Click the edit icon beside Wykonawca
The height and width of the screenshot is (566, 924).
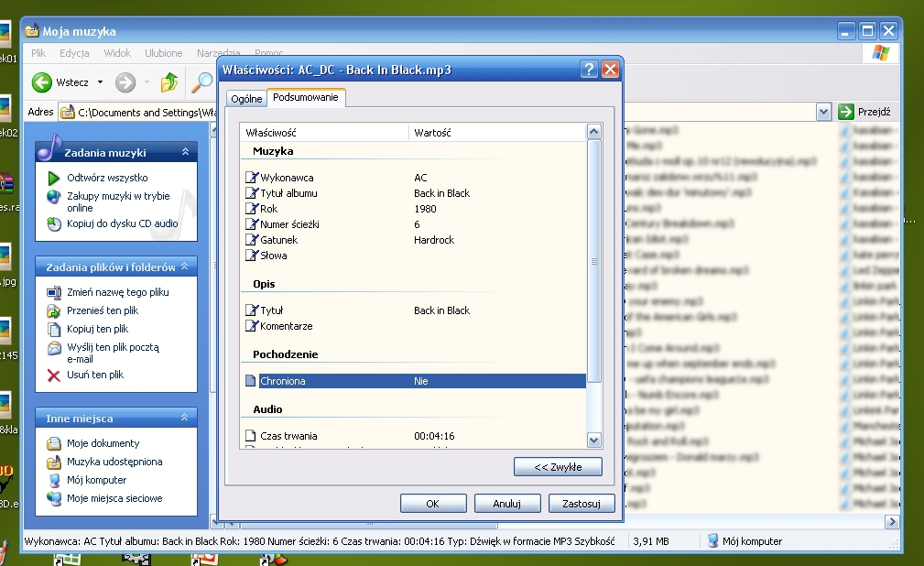[252, 177]
